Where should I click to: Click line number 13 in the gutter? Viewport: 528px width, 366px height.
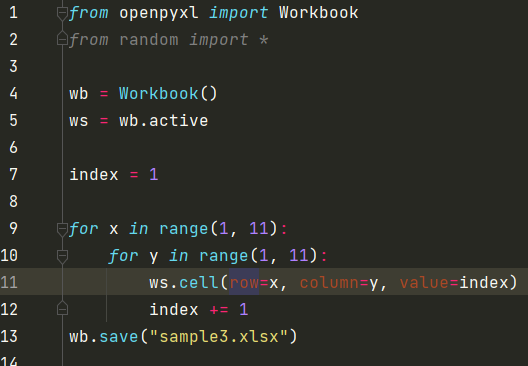(x=9, y=336)
